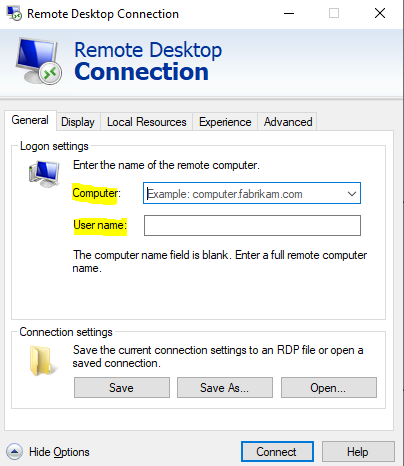
Task: Expand the Computer combo box dropdown arrow
Action: [x=352, y=193]
